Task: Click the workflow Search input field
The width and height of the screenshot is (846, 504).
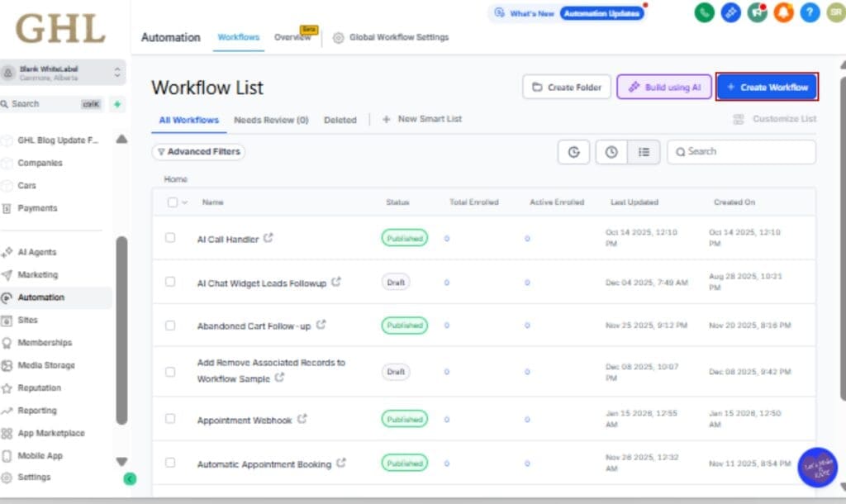Action: pyautogui.click(x=741, y=152)
